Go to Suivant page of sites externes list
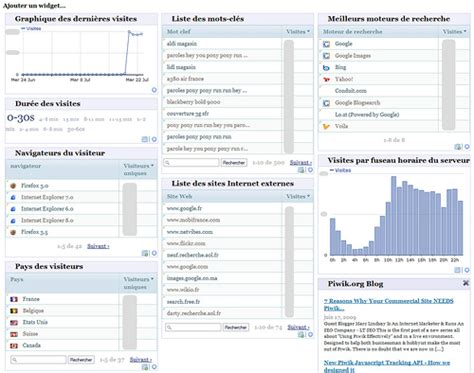 298,327
